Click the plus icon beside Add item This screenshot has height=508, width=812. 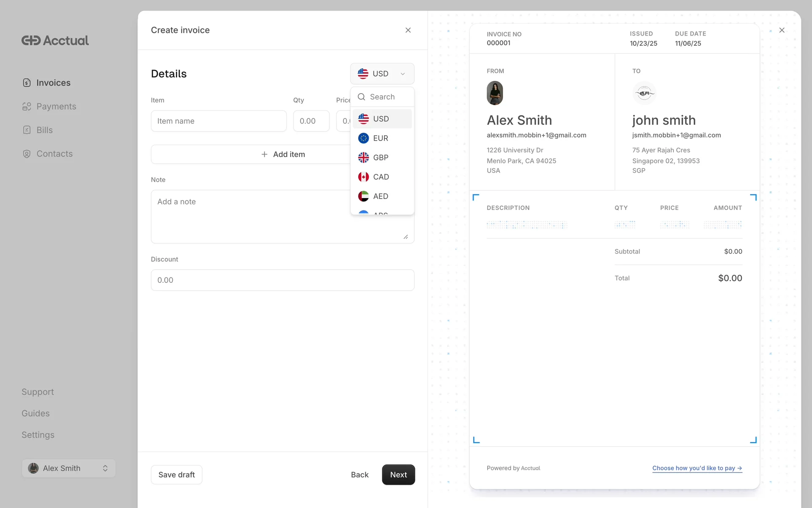coord(264,155)
